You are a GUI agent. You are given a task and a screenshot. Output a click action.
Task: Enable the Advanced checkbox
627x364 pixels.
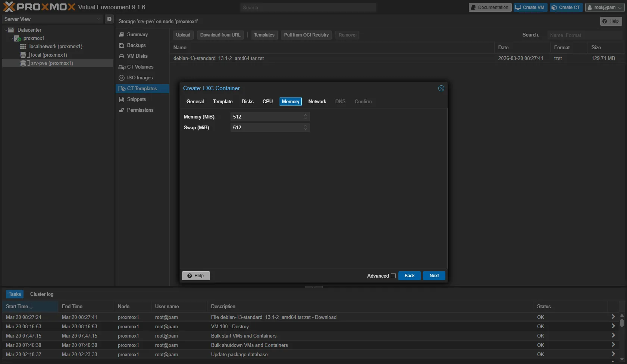click(393, 276)
